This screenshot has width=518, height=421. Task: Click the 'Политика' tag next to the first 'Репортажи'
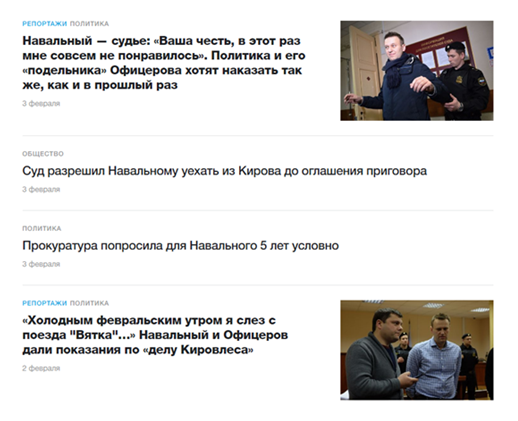(x=89, y=24)
